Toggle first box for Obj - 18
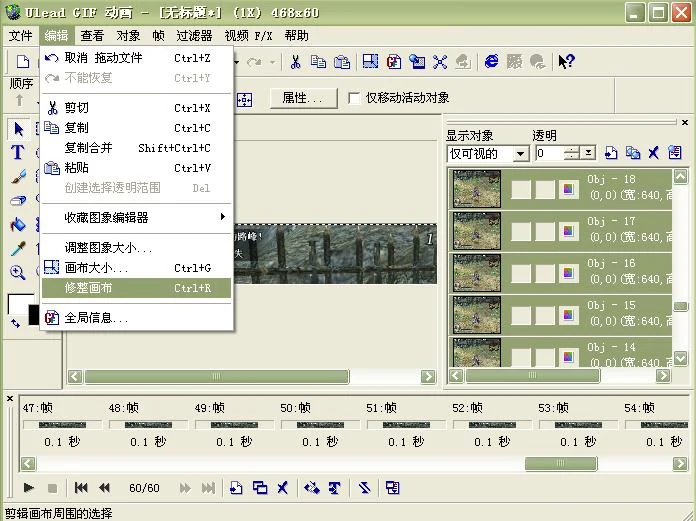 pos(521,189)
